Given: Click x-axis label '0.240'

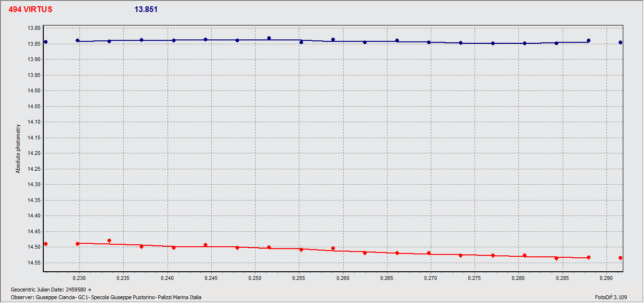Looking at the screenshot, I should (167, 278).
